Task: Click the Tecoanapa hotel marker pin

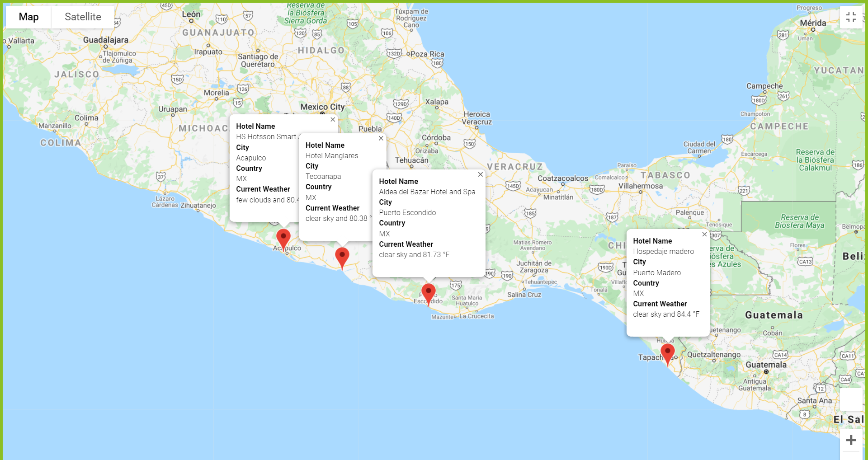Action: [x=342, y=255]
